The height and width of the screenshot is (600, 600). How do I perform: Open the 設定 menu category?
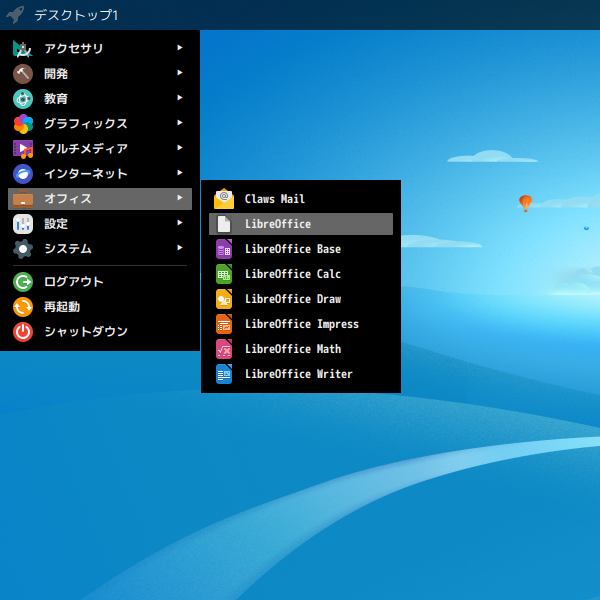click(x=56, y=224)
